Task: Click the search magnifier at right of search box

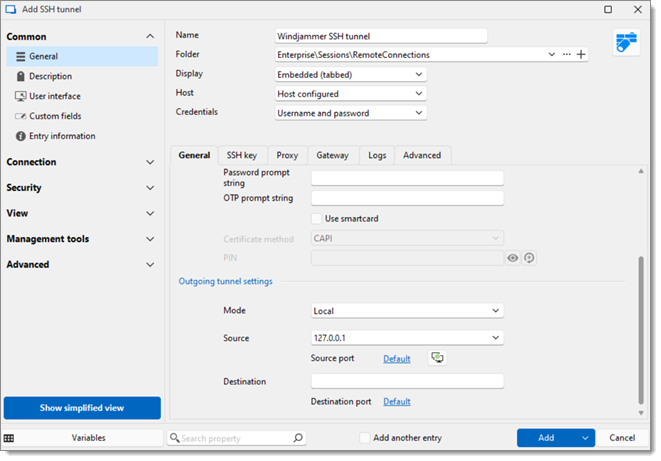Action: point(298,438)
